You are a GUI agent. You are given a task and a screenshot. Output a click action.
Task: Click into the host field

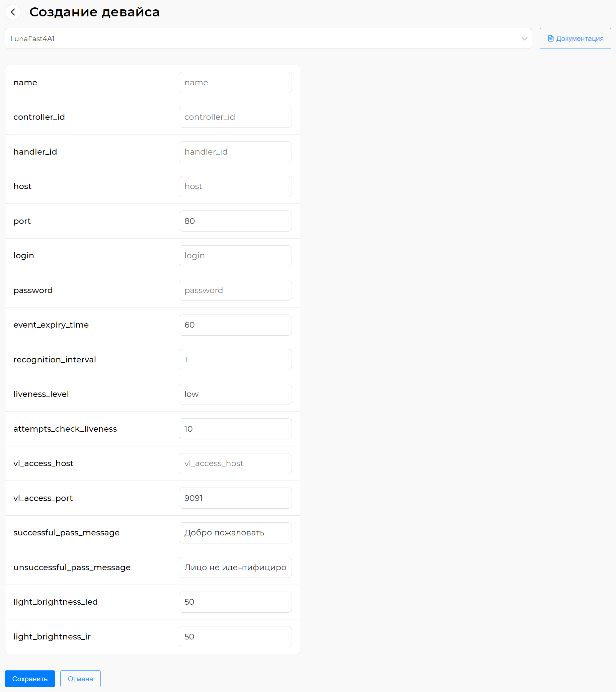point(235,186)
